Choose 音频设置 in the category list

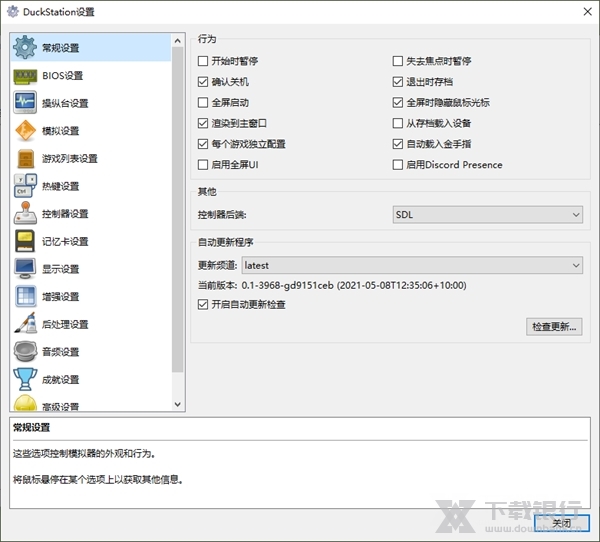click(90, 351)
